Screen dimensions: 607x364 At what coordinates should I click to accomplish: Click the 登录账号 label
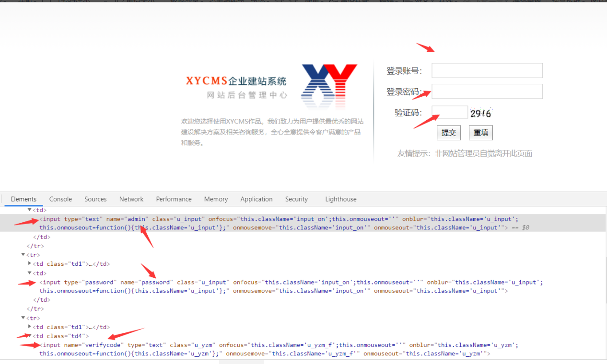tap(404, 71)
